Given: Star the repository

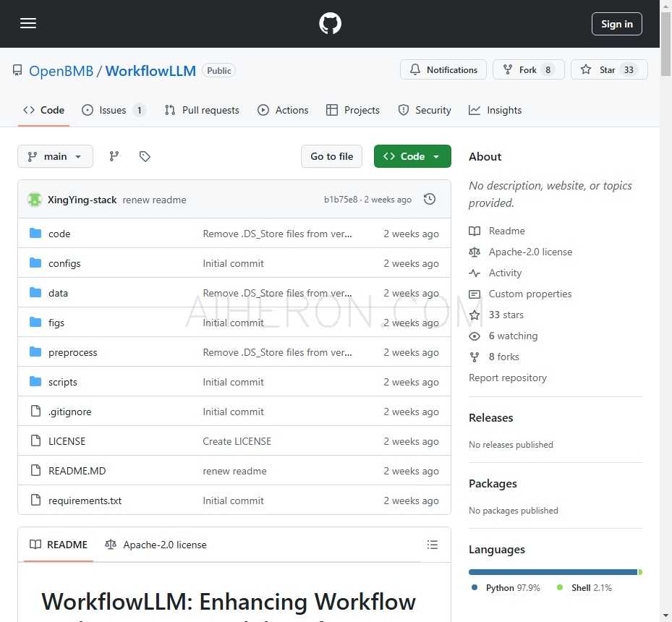Looking at the screenshot, I should 609,70.
